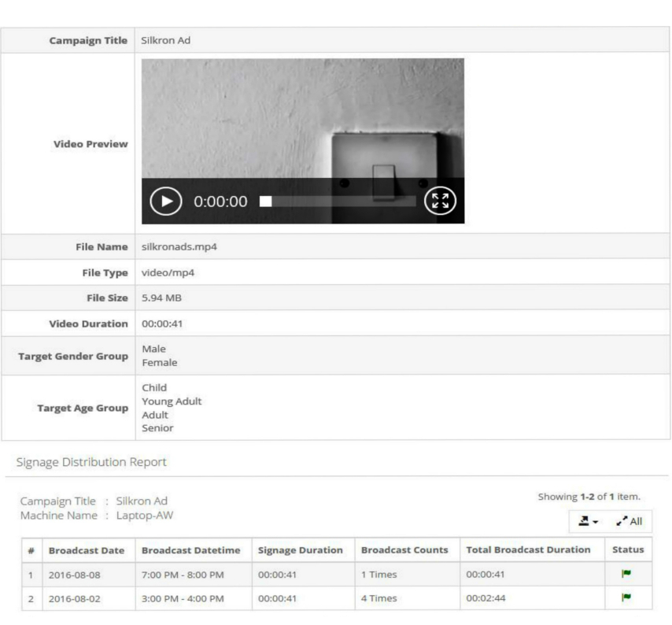The height and width of the screenshot is (625, 672).
Task: Sort by Total Broadcast Duration header
Action: coord(528,549)
